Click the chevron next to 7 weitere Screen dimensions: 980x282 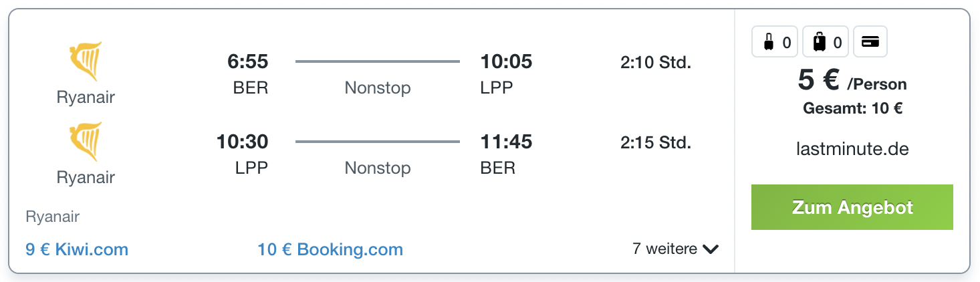(x=711, y=250)
